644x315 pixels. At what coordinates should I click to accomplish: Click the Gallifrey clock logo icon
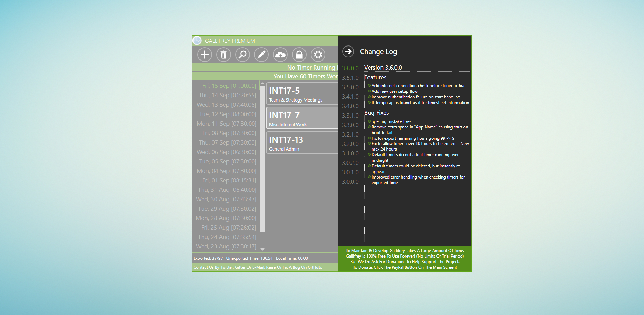click(197, 41)
